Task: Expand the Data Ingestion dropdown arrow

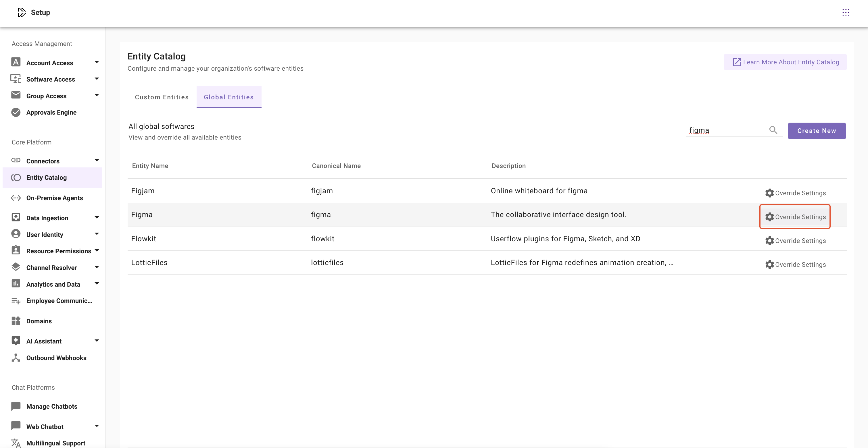Action: [x=97, y=217]
